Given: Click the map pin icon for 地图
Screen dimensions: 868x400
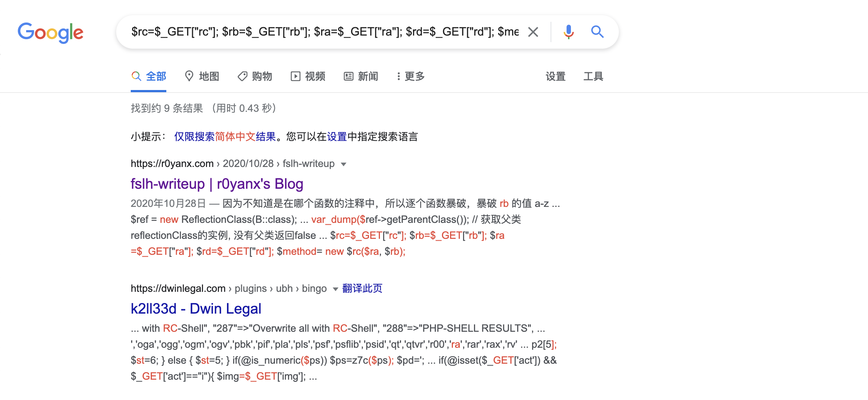Looking at the screenshot, I should 189,76.
